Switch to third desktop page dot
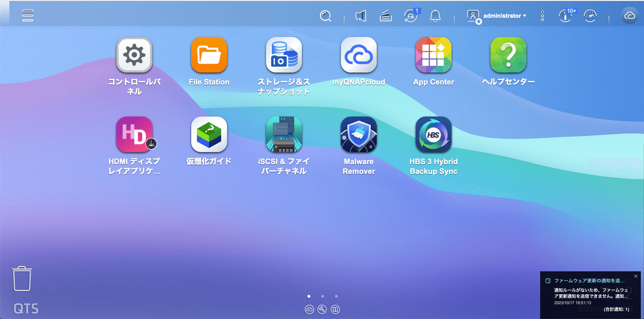Image resolution: width=644 pixels, height=319 pixels. (x=336, y=296)
